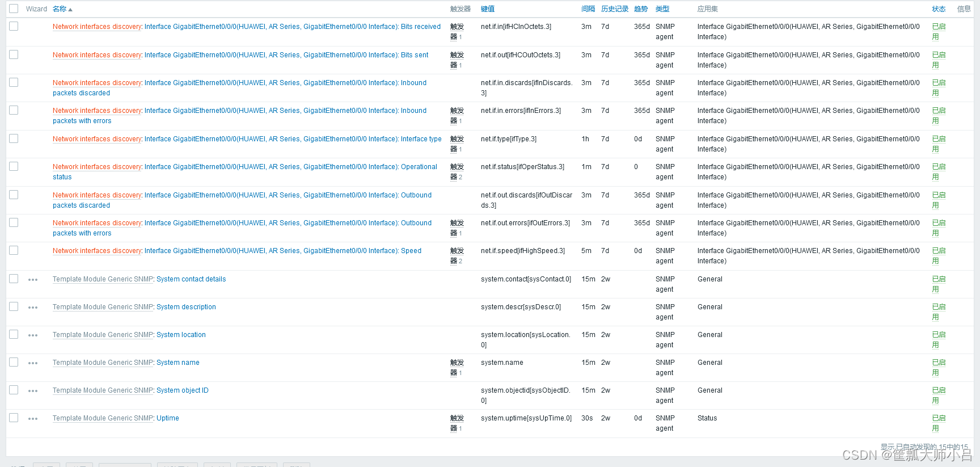Open Network interfaces discovery rule for Bits received
This screenshot has height=467, width=980.
pos(97,27)
